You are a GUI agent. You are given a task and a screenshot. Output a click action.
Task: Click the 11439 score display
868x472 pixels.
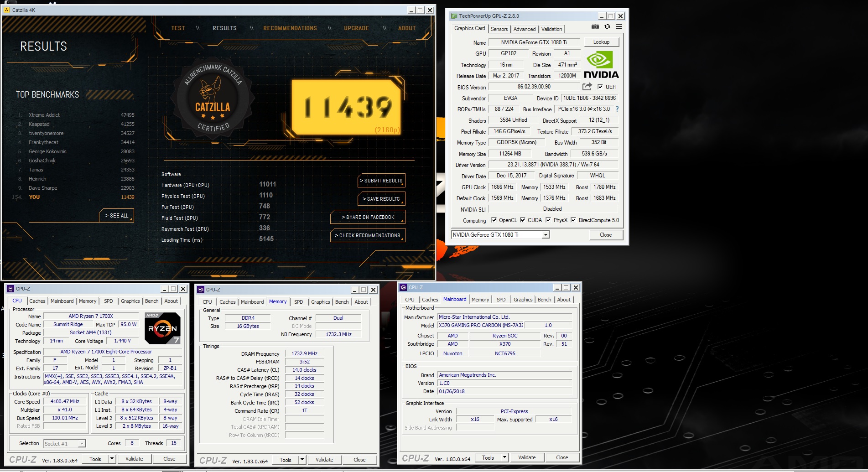(346, 108)
